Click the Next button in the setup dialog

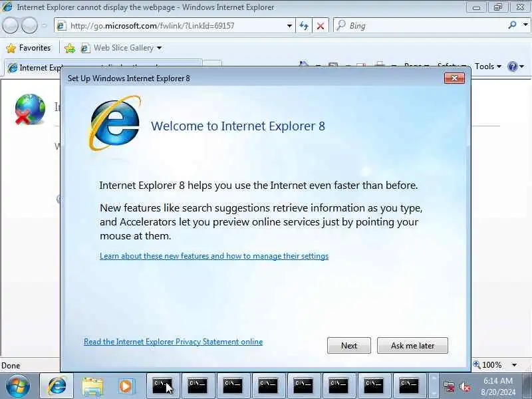coord(348,345)
